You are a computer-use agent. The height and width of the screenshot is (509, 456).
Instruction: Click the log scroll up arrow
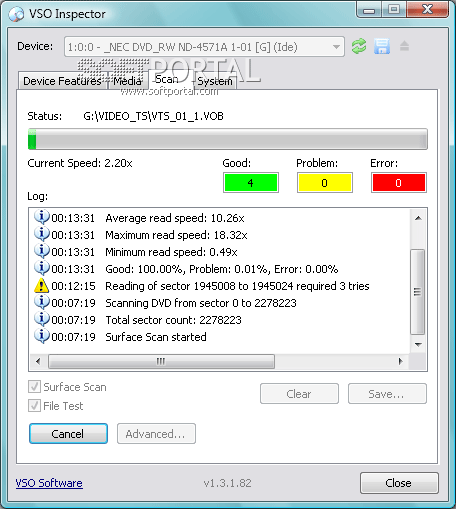click(418, 218)
